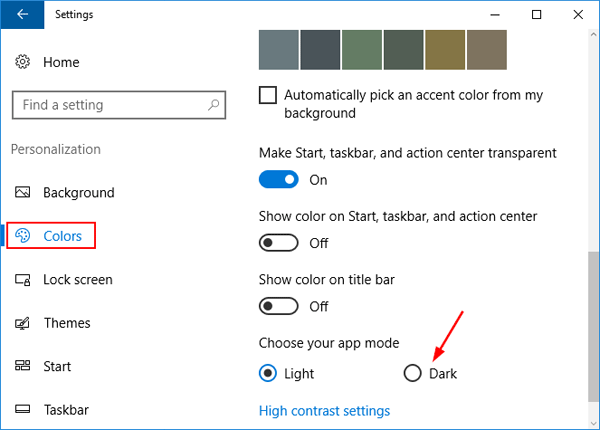Enable show color on title bar
600x430 pixels.
[x=279, y=305]
